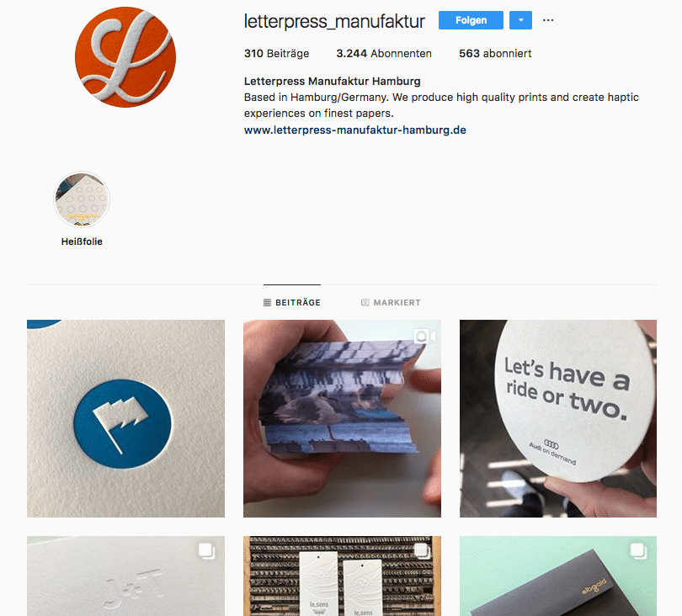Switch to the Markiert tab

click(x=391, y=302)
